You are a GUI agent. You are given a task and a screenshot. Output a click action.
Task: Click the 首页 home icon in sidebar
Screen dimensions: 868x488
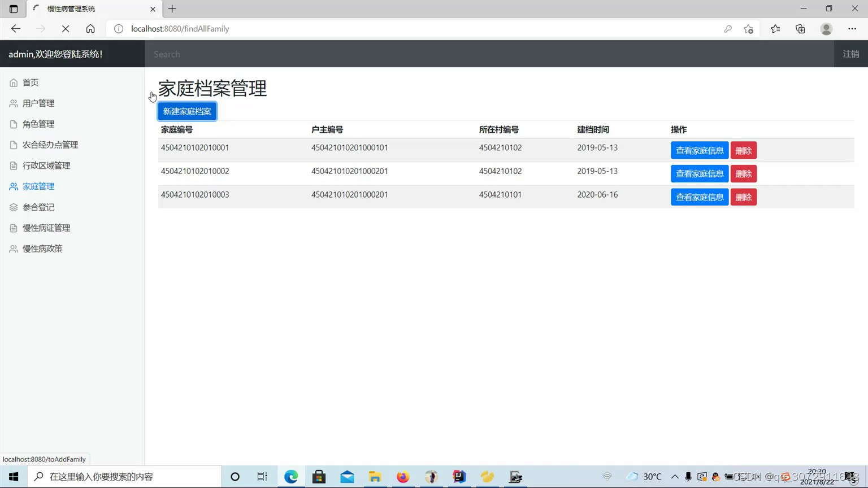(x=14, y=82)
